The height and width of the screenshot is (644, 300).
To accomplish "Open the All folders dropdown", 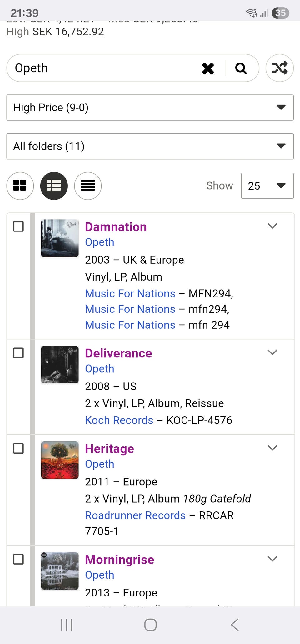I will pos(150,146).
